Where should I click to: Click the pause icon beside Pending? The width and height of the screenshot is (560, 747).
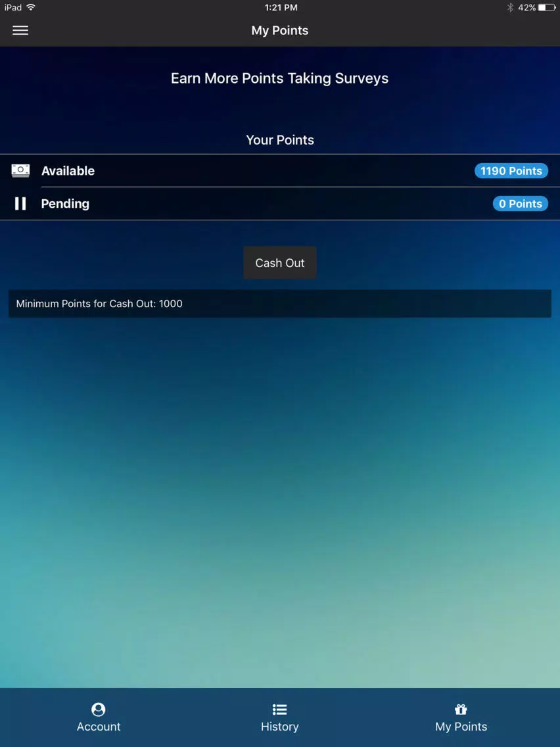point(20,203)
